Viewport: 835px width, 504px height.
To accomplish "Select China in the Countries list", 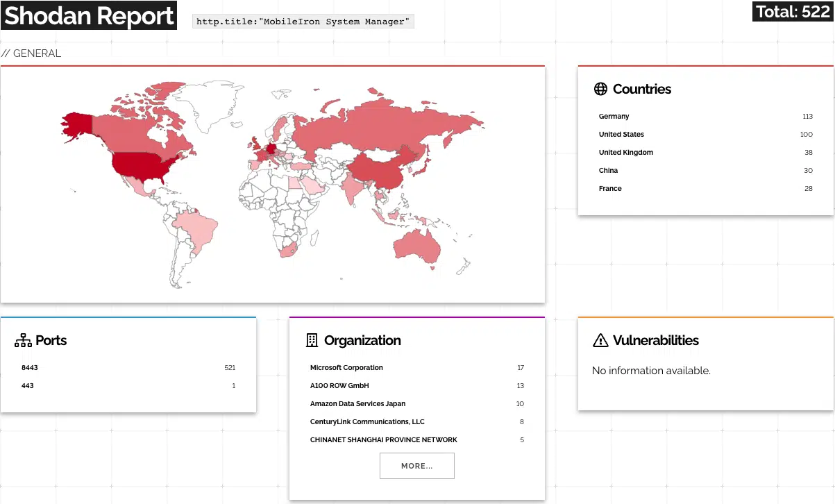I will point(608,171).
